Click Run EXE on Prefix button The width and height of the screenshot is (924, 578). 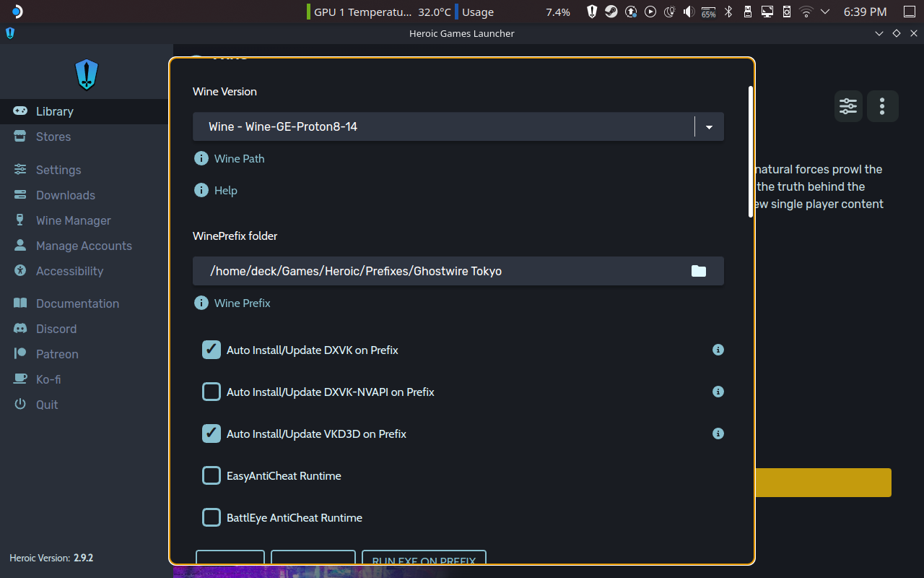[424, 558]
